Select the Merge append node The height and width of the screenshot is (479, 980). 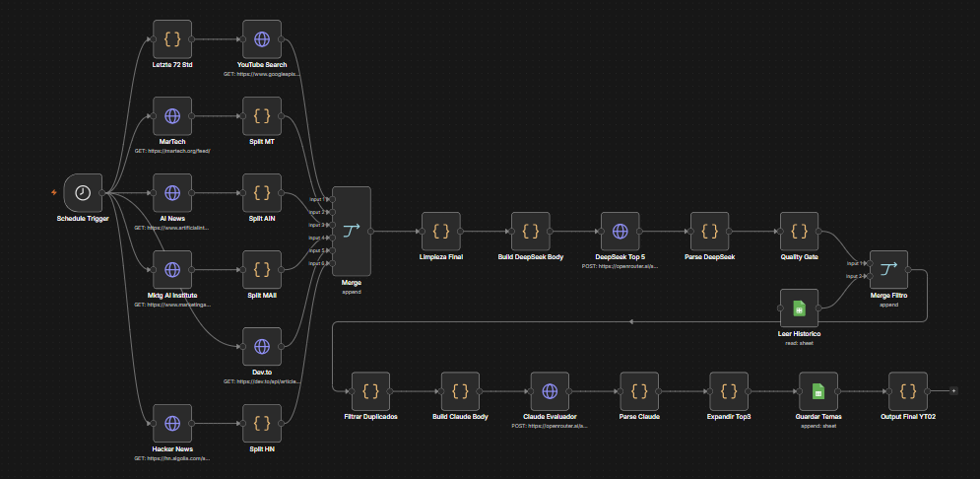pos(352,232)
